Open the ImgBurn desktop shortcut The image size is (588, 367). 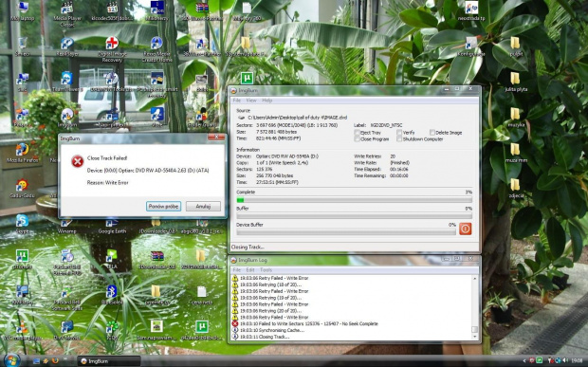point(67,118)
